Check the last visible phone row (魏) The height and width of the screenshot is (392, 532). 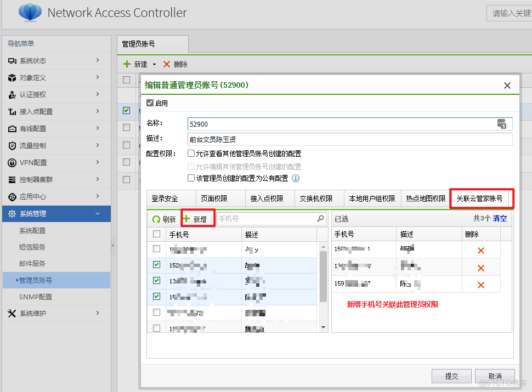point(156,328)
